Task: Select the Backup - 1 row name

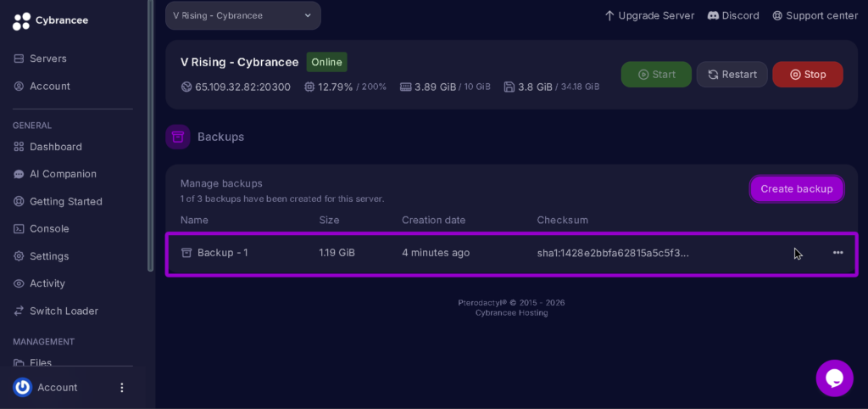Action: (x=223, y=253)
